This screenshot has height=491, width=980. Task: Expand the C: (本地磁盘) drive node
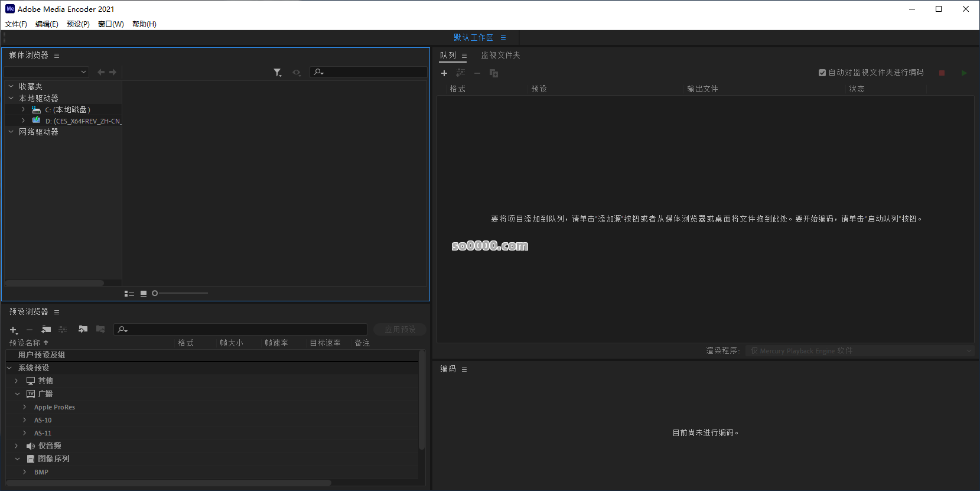tap(23, 109)
